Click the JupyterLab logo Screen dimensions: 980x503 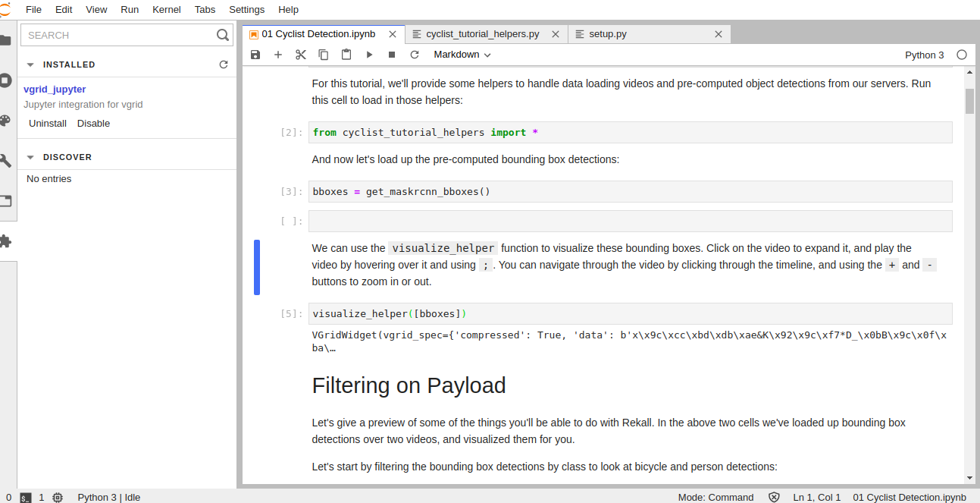click(5, 9)
